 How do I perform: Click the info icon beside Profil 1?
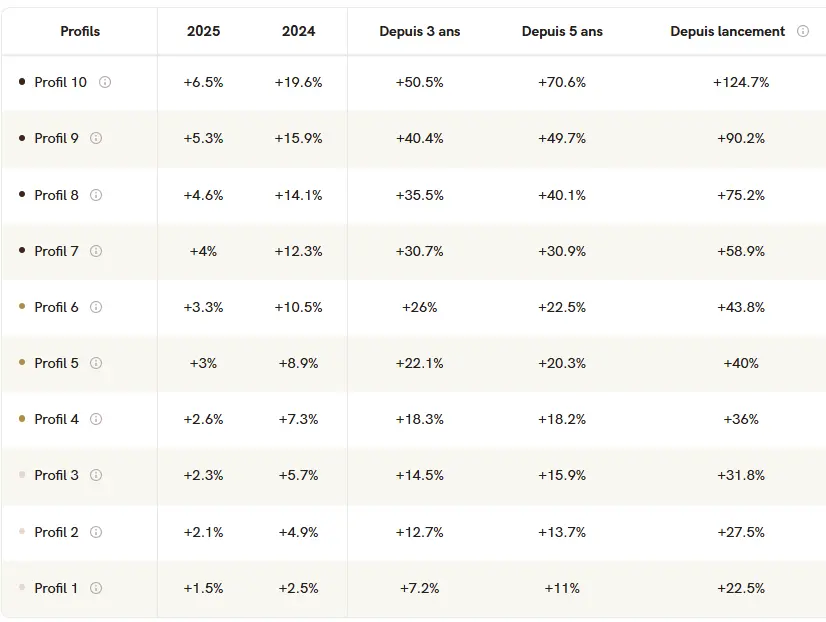coord(96,588)
